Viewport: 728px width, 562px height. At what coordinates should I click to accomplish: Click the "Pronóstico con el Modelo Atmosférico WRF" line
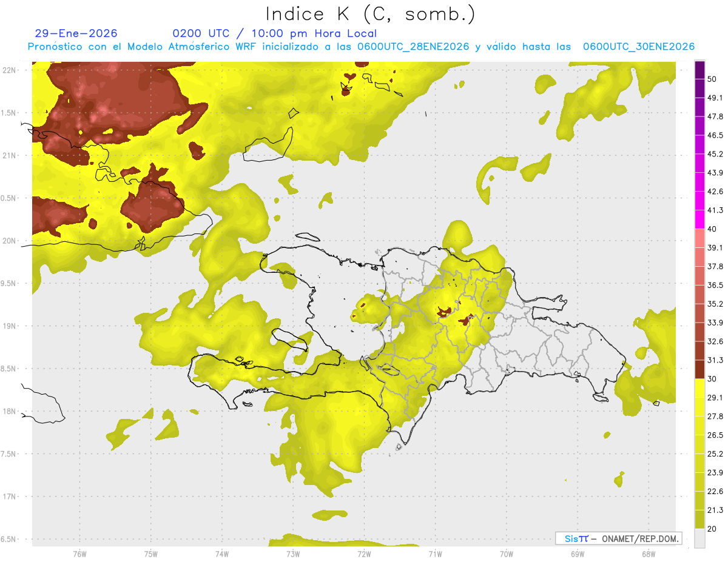pyautogui.click(x=361, y=47)
